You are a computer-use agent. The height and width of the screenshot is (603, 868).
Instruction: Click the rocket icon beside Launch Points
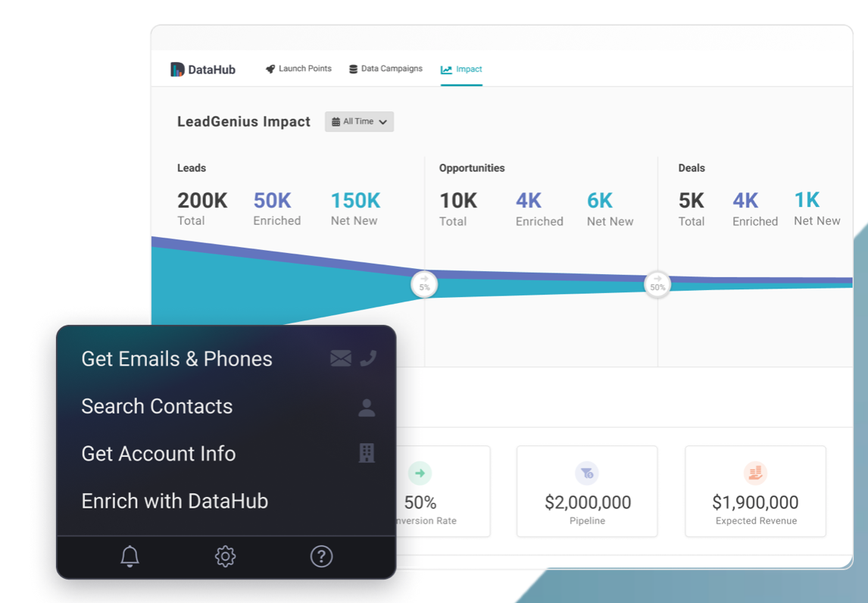[x=270, y=69]
